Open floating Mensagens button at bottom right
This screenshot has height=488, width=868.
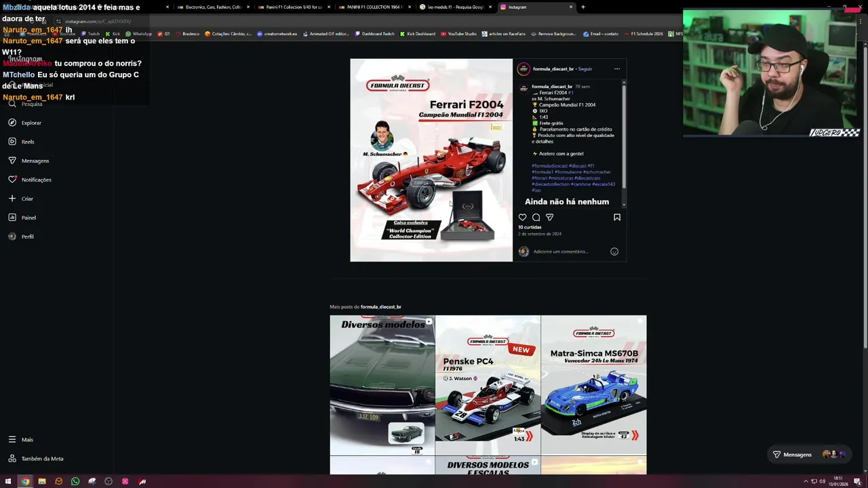[x=810, y=455]
